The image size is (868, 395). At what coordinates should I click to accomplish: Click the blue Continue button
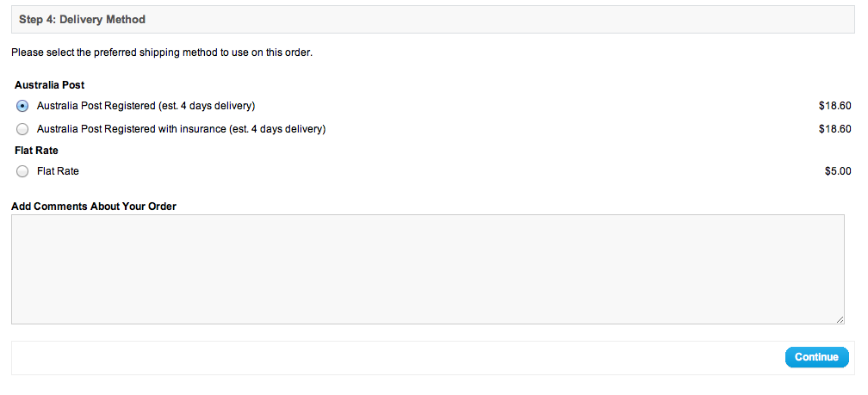(x=816, y=357)
